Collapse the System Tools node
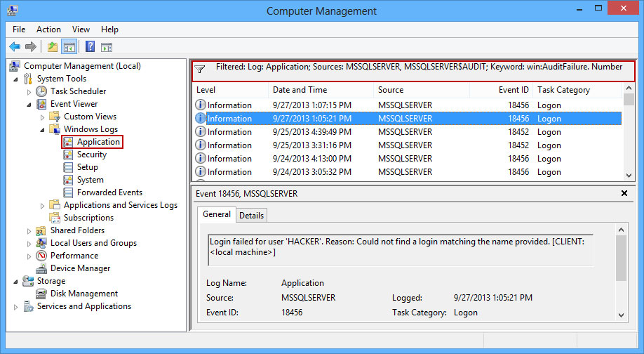644x354 pixels. click(x=15, y=79)
